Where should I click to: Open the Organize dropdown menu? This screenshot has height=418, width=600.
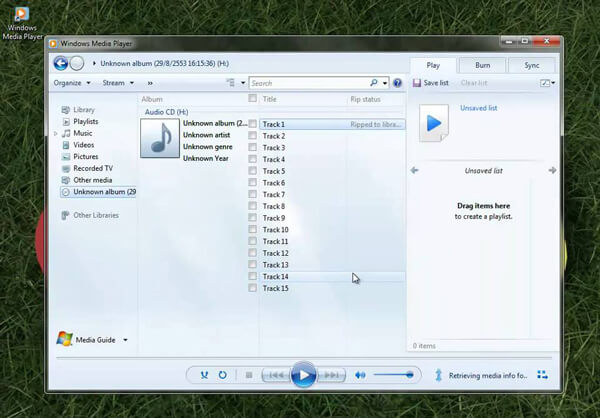[72, 83]
